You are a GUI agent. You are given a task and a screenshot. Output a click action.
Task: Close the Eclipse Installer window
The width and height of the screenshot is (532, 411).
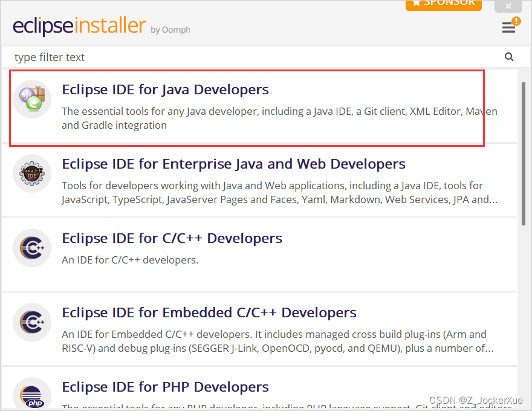508,5
